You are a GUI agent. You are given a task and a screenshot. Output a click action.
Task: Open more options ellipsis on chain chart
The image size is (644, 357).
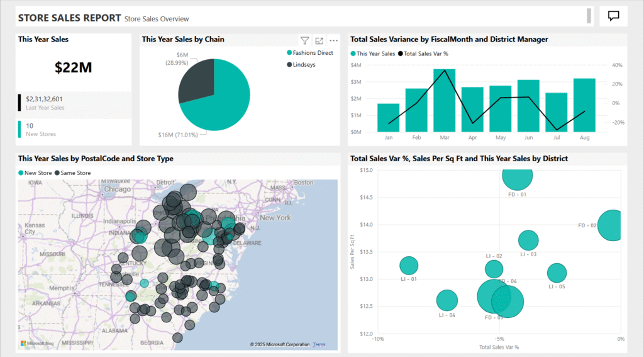[333, 40]
